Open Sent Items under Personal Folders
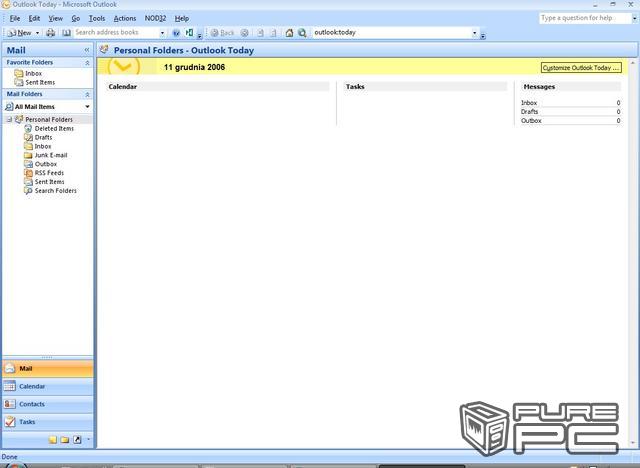The width and height of the screenshot is (640, 468). coord(49,182)
